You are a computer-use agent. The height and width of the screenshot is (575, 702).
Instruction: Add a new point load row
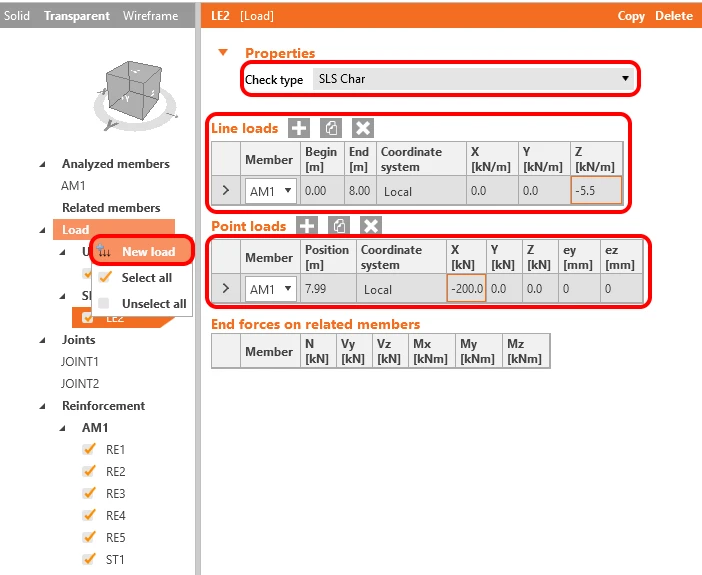(x=307, y=226)
